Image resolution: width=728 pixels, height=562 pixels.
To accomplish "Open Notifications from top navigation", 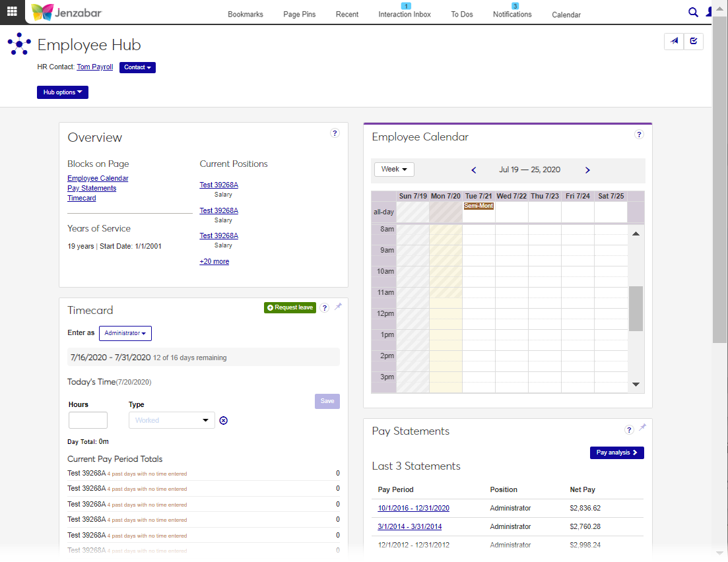I will (x=512, y=15).
